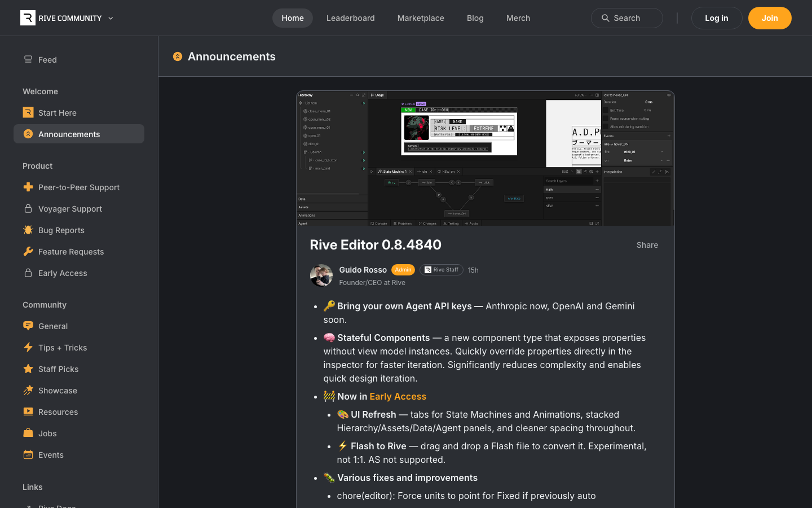Image resolution: width=812 pixels, height=508 pixels.
Task: Click the Share button on the post
Action: 647,245
